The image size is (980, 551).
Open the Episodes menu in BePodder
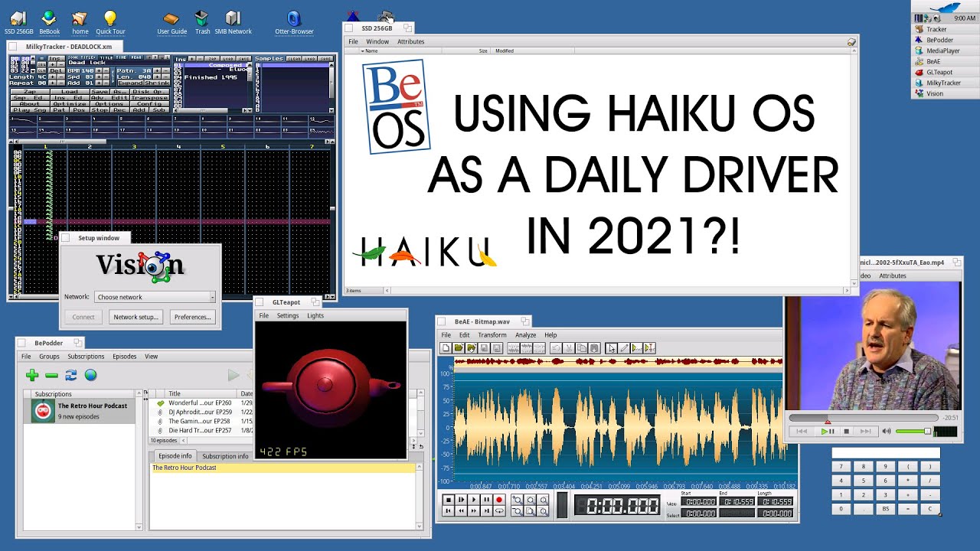click(x=124, y=357)
